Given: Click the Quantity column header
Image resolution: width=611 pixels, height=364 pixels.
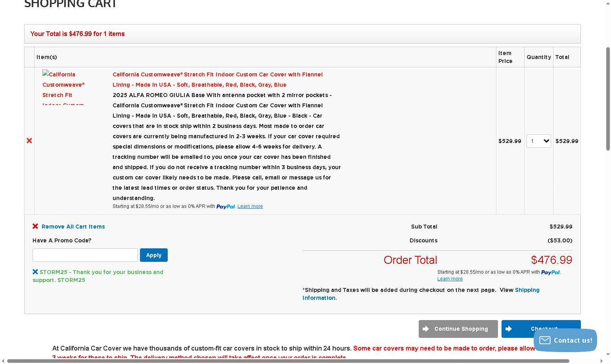Looking at the screenshot, I should (539, 57).
